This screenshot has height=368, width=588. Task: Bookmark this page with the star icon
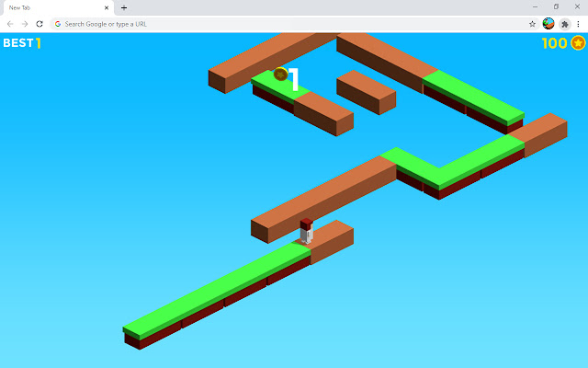pos(532,24)
